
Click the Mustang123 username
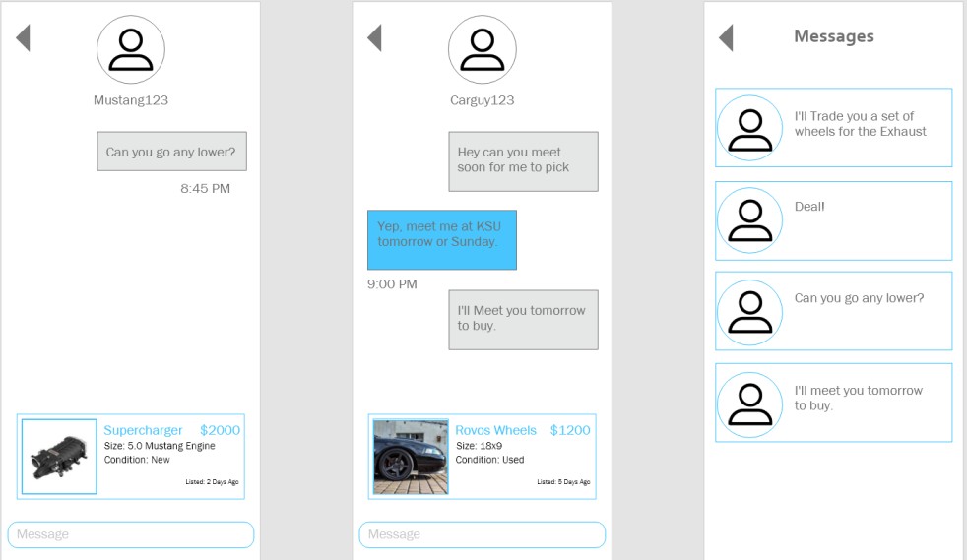point(131,100)
